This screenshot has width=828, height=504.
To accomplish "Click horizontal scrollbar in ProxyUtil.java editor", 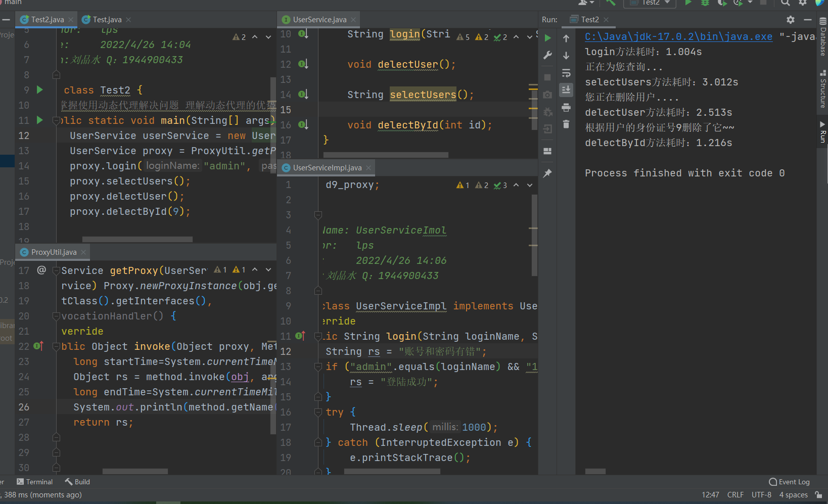I will [135, 471].
